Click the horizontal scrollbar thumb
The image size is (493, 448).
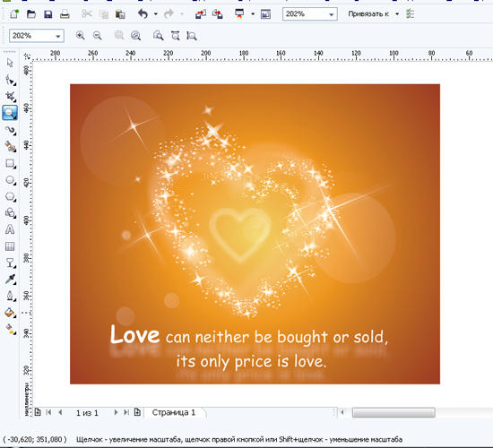click(394, 412)
